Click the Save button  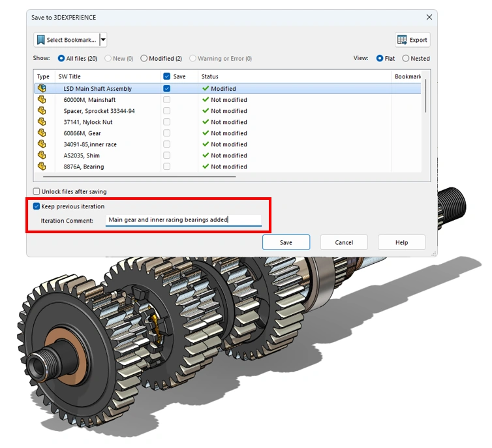286,242
